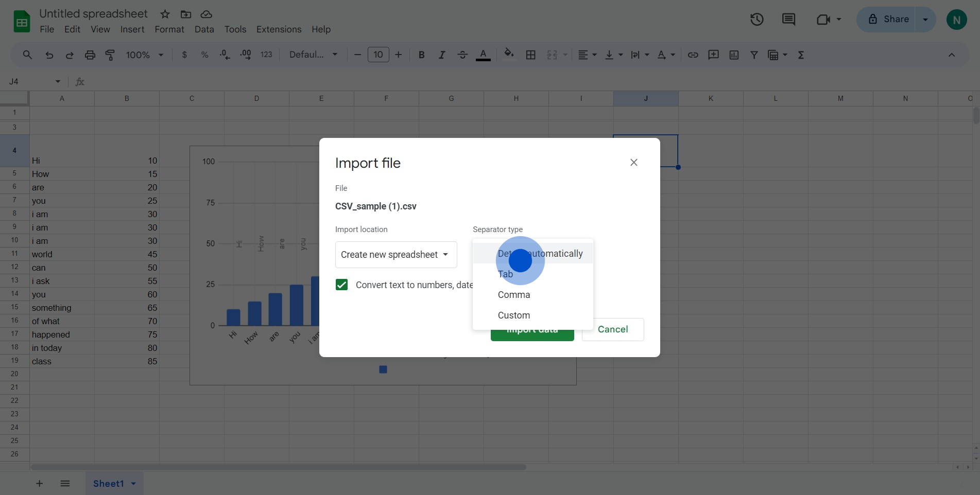Open the font family dropdown
980x495 pixels.
tap(313, 55)
